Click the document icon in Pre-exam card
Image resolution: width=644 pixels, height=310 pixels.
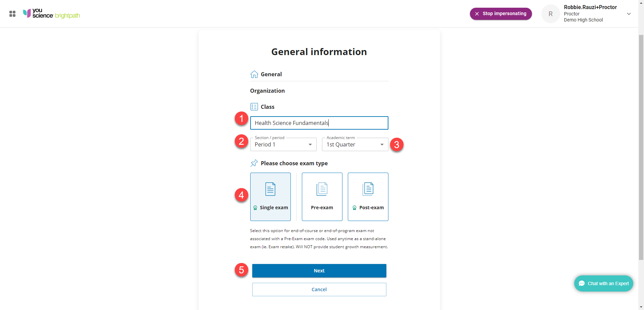click(322, 189)
